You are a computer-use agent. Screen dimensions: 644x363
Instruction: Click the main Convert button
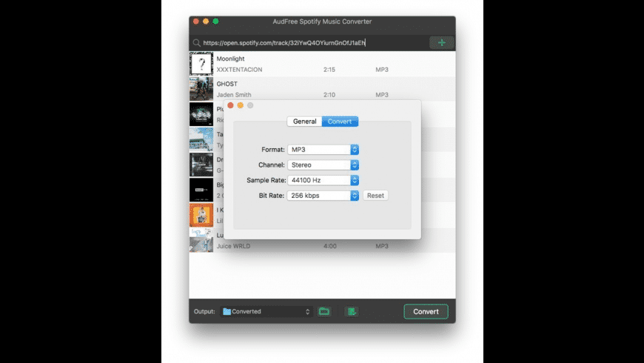(x=426, y=312)
